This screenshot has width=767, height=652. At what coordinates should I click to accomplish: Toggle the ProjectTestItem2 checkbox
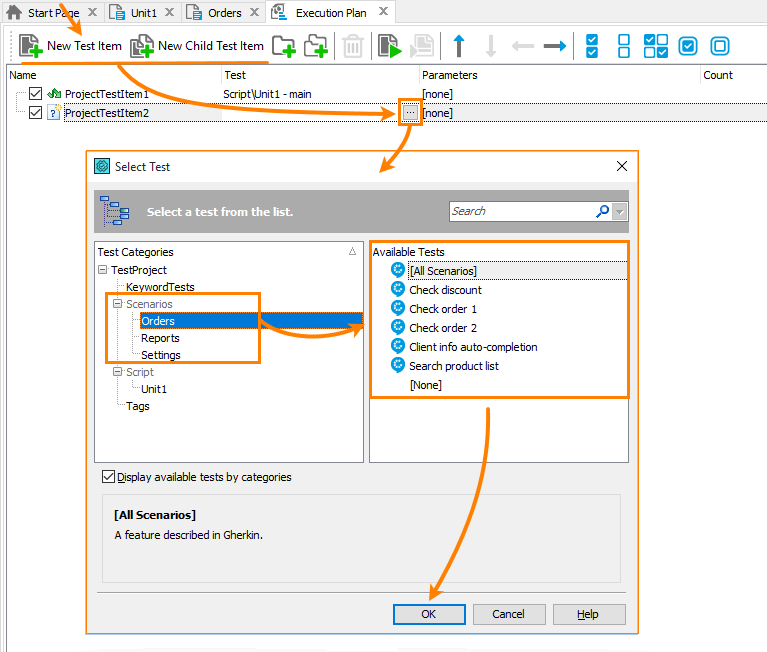point(36,113)
